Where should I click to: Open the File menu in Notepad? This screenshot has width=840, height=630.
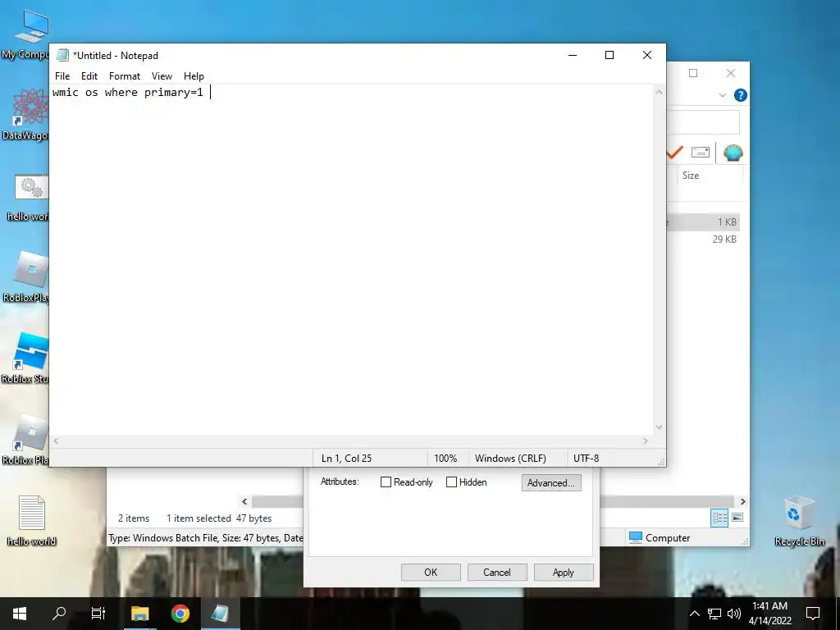62,76
